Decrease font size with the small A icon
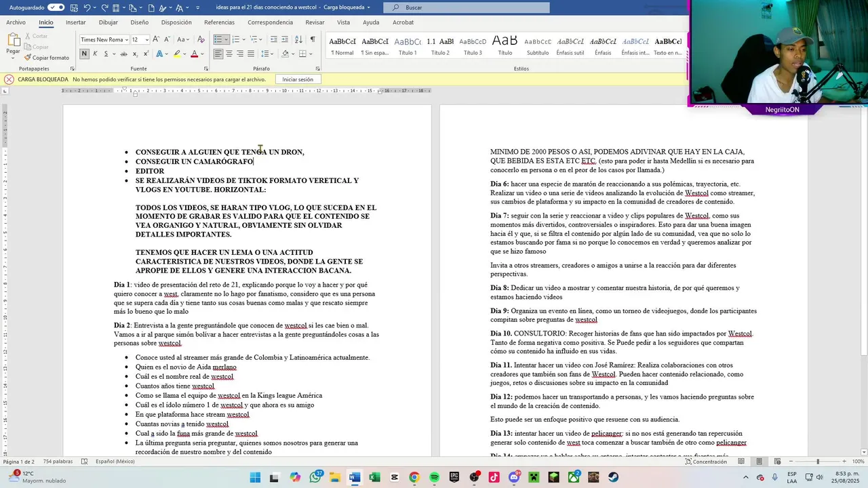Image resolution: width=868 pixels, height=488 pixels. pos(167,39)
